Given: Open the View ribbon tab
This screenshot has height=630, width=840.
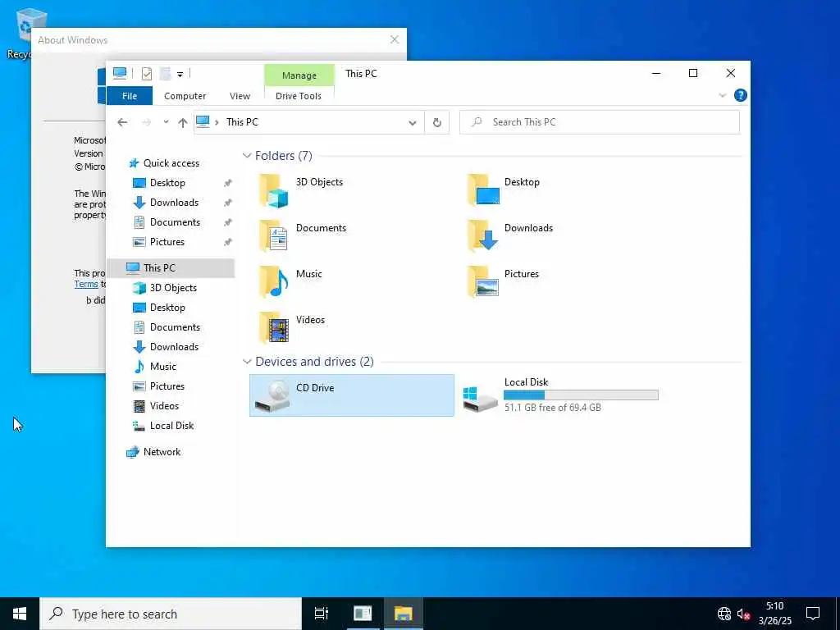Looking at the screenshot, I should coord(240,96).
